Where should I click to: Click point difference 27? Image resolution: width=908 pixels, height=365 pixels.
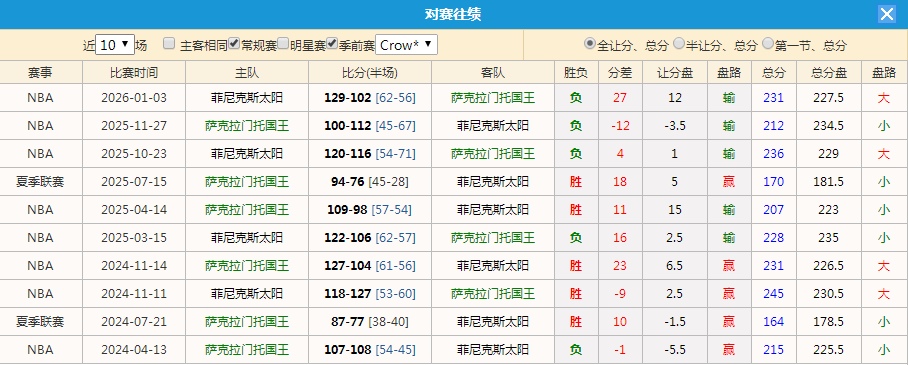[620, 98]
